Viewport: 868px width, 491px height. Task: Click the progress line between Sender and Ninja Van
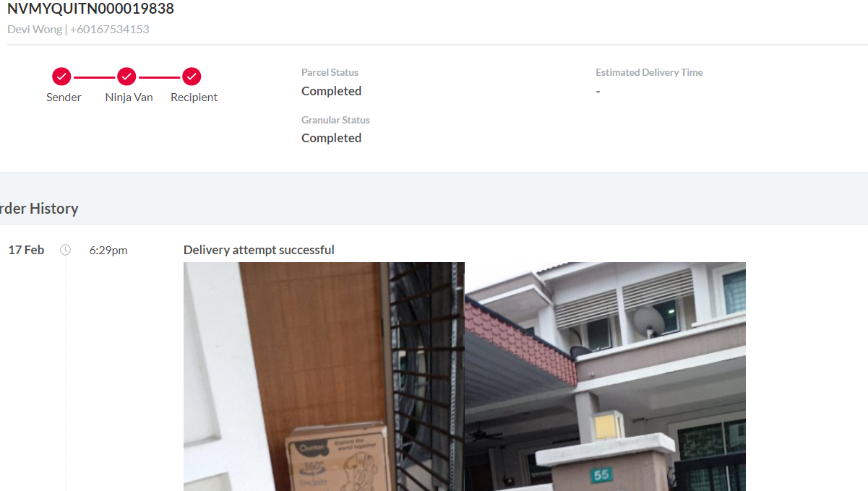click(94, 77)
